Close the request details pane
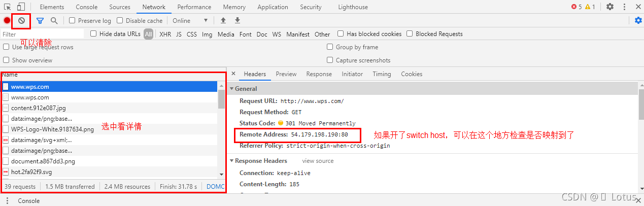 coord(232,74)
